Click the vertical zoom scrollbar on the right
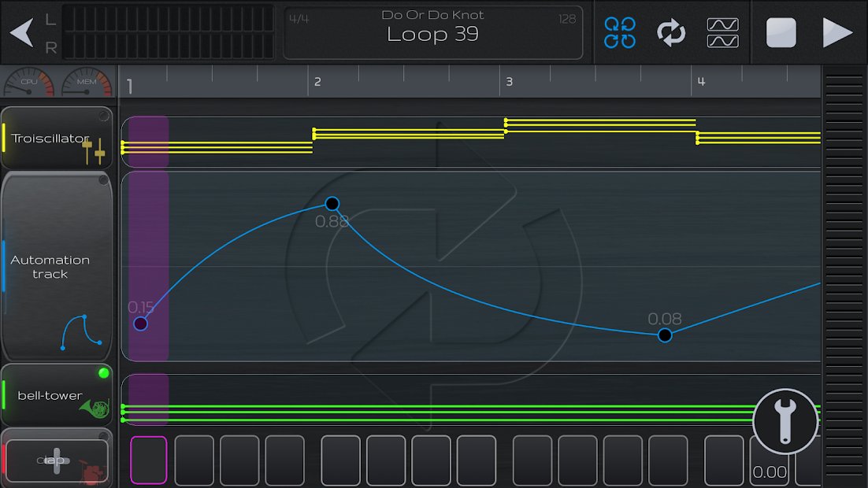 (844, 275)
